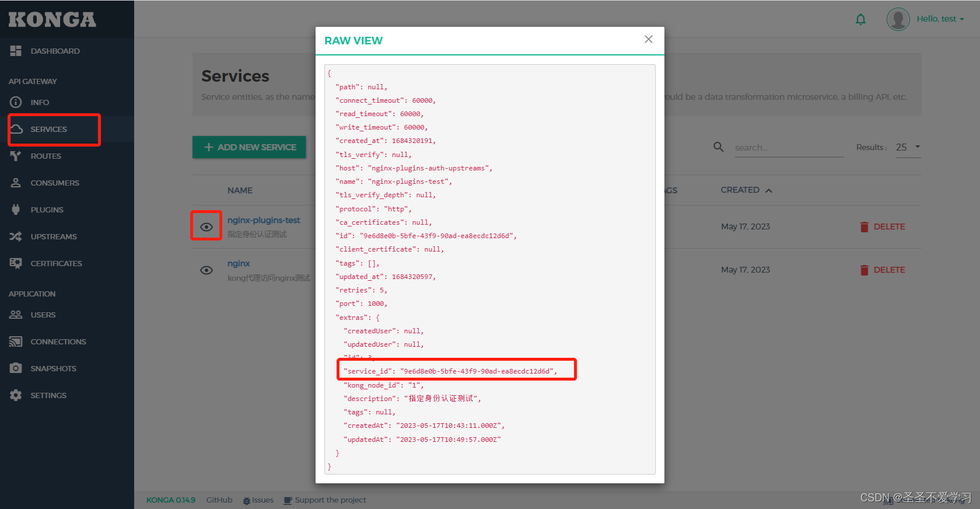Close the Raw View dialog
This screenshot has width=980, height=509.
(x=649, y=39)
